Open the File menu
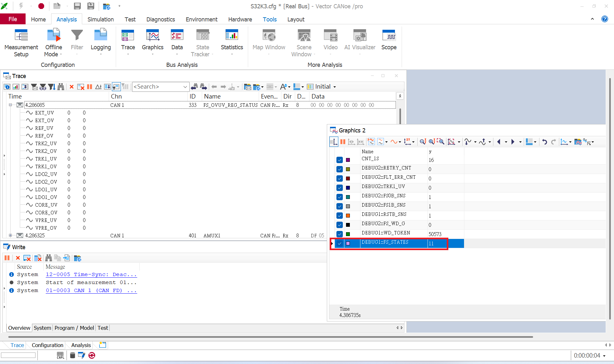 [x=13, y=19]
